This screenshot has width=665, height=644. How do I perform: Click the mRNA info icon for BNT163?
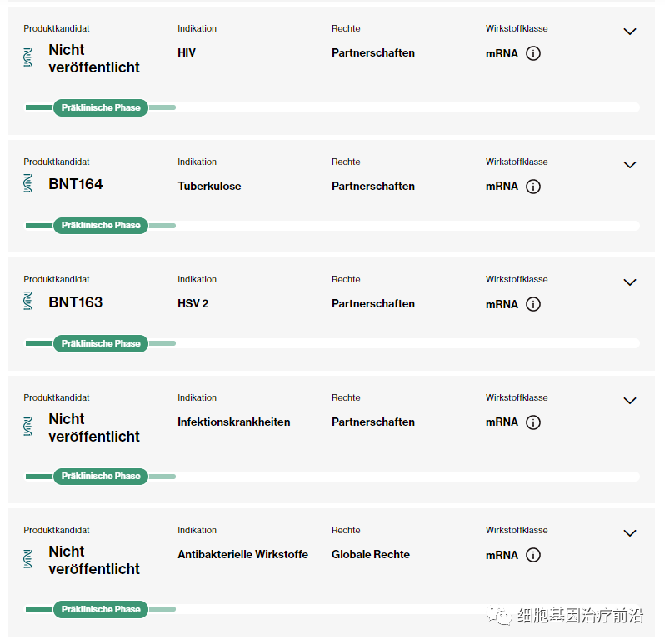[x=534, y=304]
